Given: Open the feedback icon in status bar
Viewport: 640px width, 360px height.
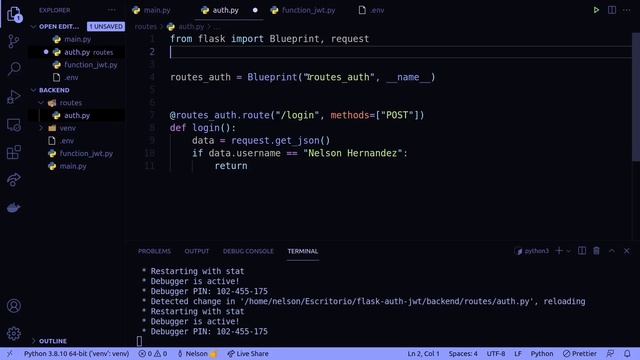Looking at the screenshot, I should [x=610, y=353].
